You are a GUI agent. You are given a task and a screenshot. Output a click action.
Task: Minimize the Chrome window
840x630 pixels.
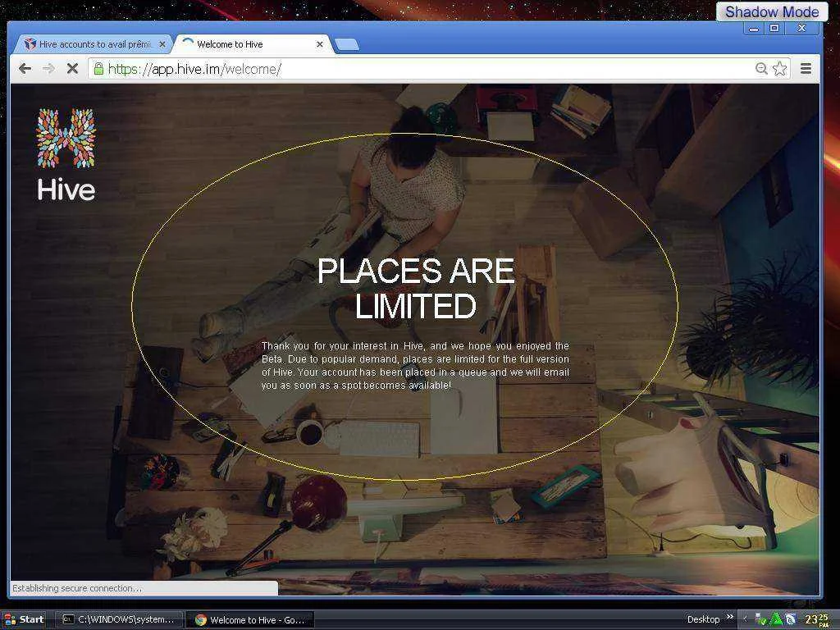pos(754,29)
